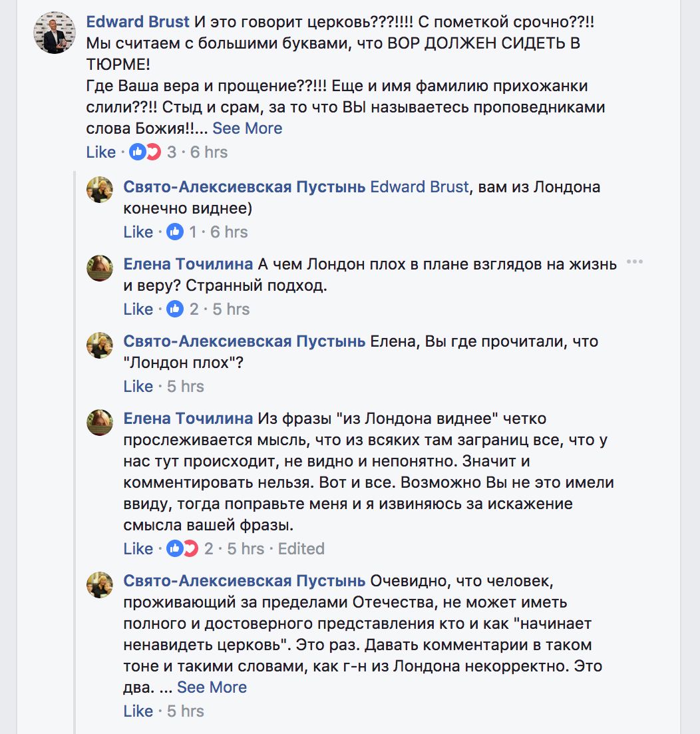This screenshot has height=734, width=700.
Task: Click the like reaction icon under 'Странный подход'
Action: [176, 309]
